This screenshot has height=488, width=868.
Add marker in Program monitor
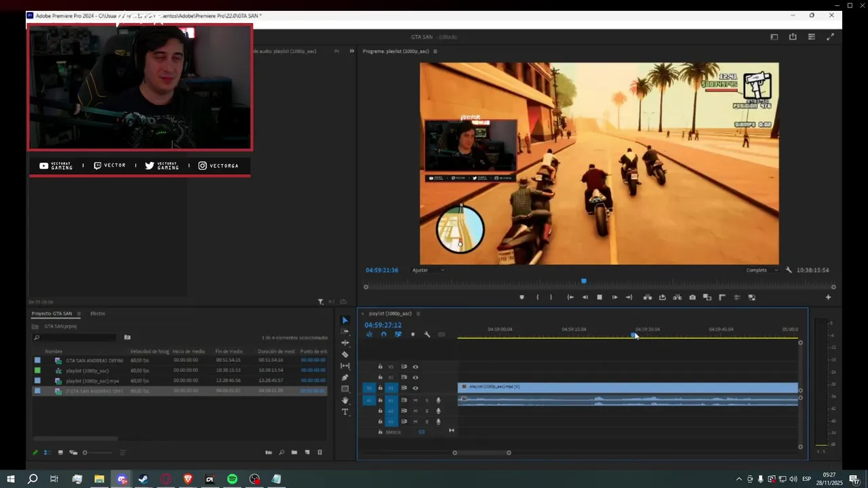521,298
